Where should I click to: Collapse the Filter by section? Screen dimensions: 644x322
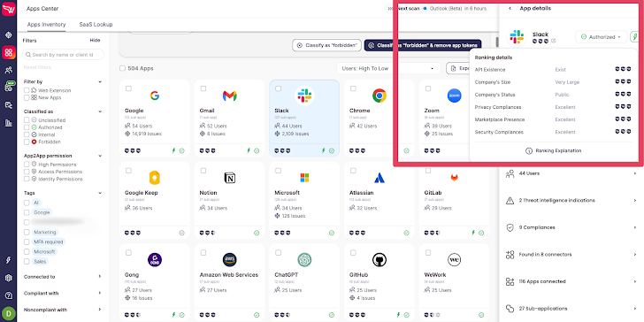click(x=100, y=81)
